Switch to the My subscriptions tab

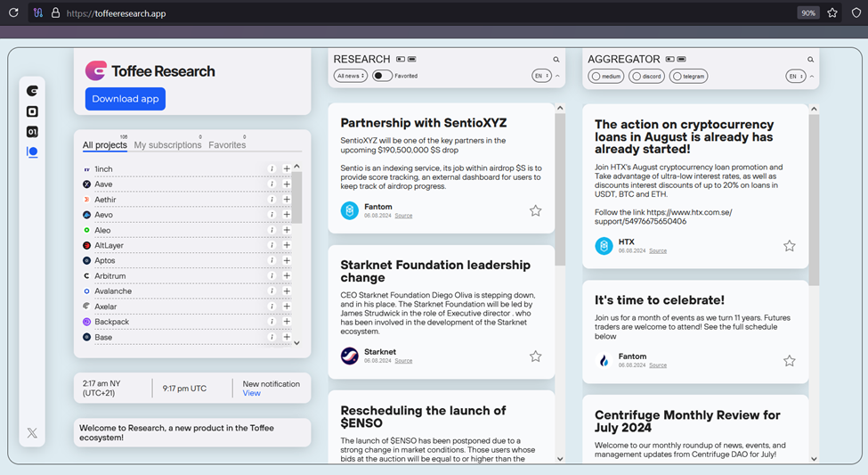coord(167,144)
